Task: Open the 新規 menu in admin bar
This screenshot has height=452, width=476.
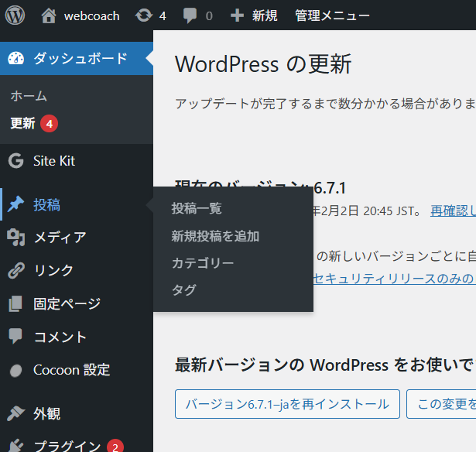Action: pyautogui.click(x=265, y=15)
